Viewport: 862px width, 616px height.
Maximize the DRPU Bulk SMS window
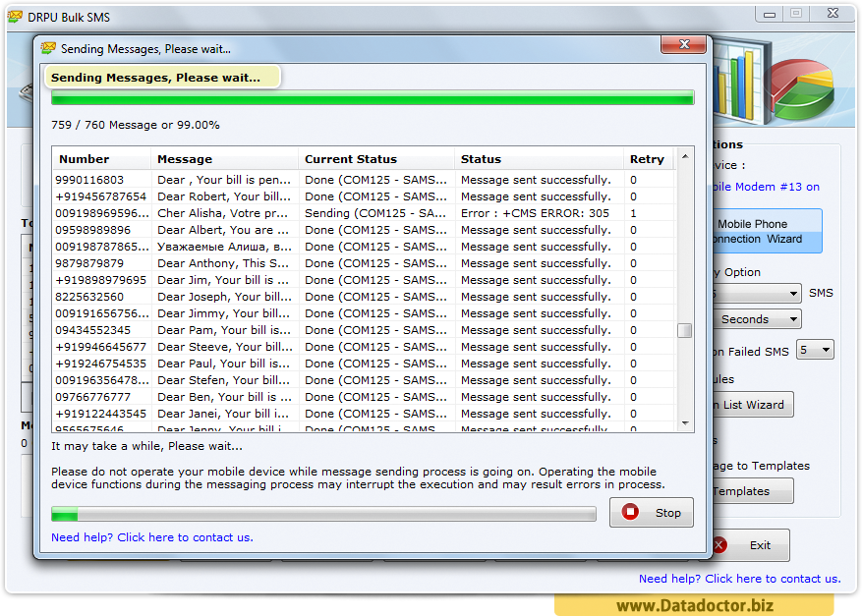point(796,14)
